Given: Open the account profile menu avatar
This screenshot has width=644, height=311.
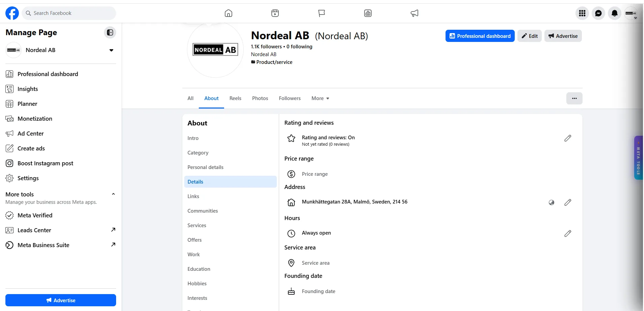Looking at the screenshot, I should (x=631, y=13).
